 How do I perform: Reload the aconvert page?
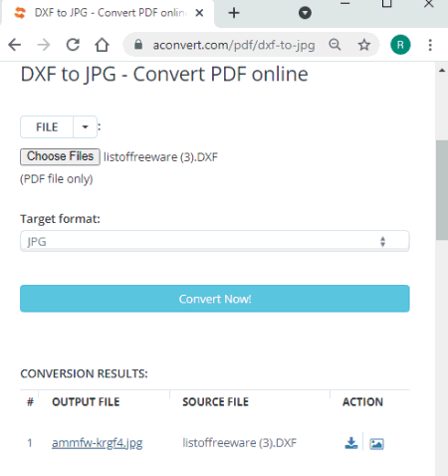tap(73, 45)
